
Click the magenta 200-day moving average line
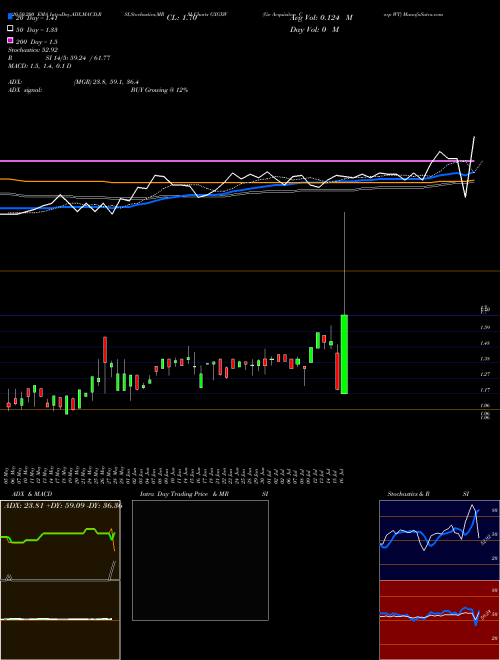click(x=237, y=161)
